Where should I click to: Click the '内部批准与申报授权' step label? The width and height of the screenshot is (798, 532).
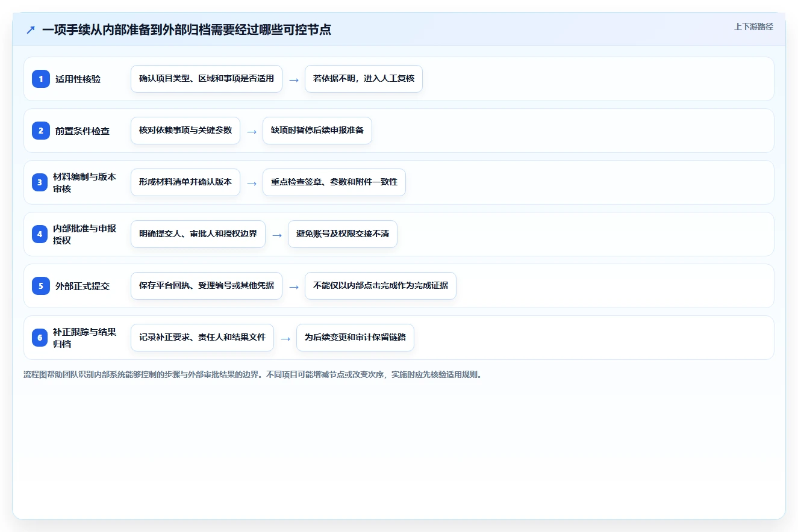(x=85, y=234)
